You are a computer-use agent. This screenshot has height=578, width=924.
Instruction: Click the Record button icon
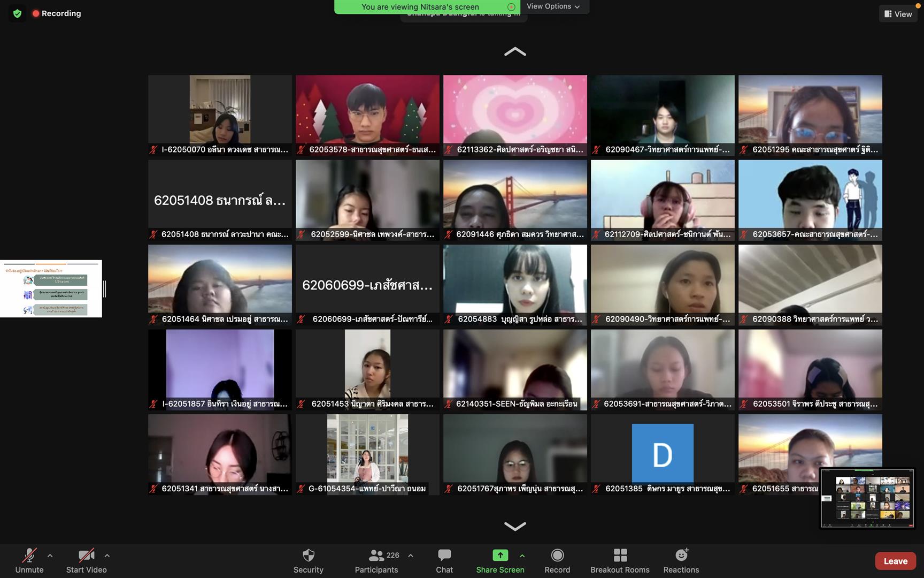point(557,555)
